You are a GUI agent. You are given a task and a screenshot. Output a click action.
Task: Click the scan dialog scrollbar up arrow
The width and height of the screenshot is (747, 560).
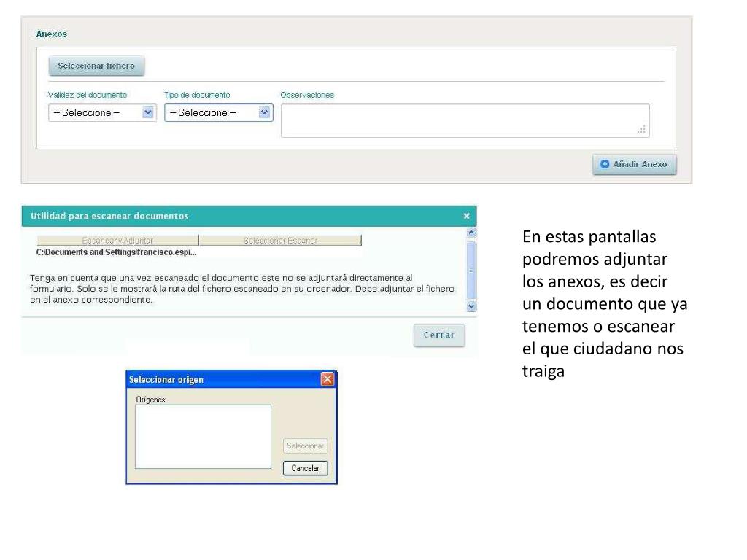coord(471,233)
